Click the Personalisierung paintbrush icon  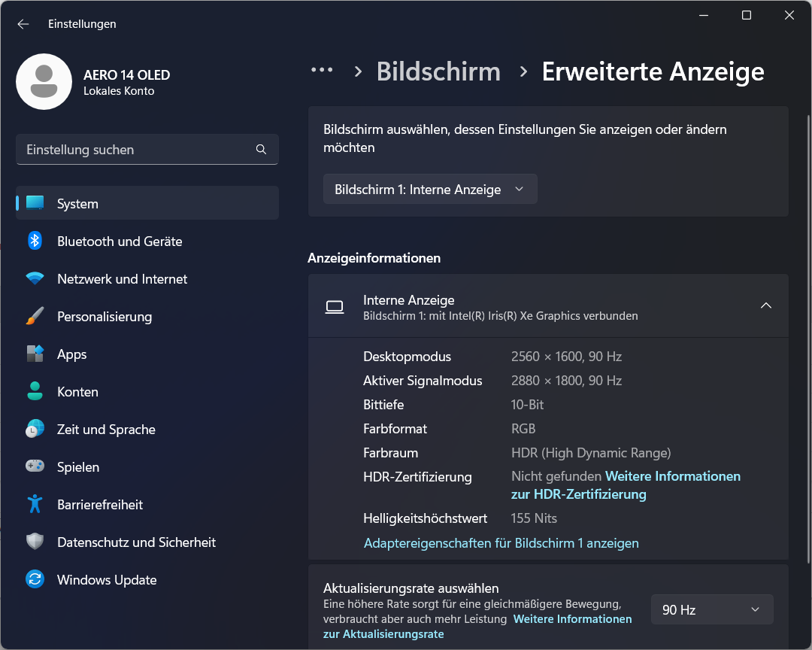pyautogui.click(x=35, y=317)
